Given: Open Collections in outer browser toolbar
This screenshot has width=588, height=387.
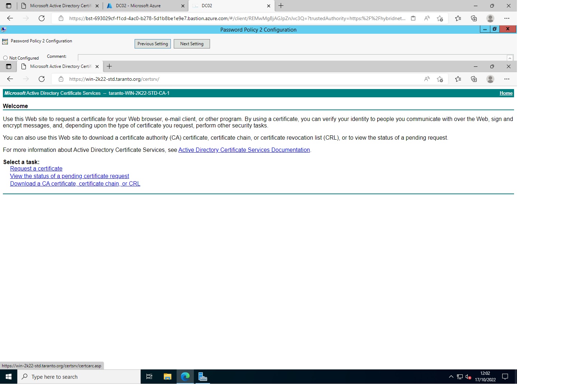Looking at the screenshot, I should (474, 18).
